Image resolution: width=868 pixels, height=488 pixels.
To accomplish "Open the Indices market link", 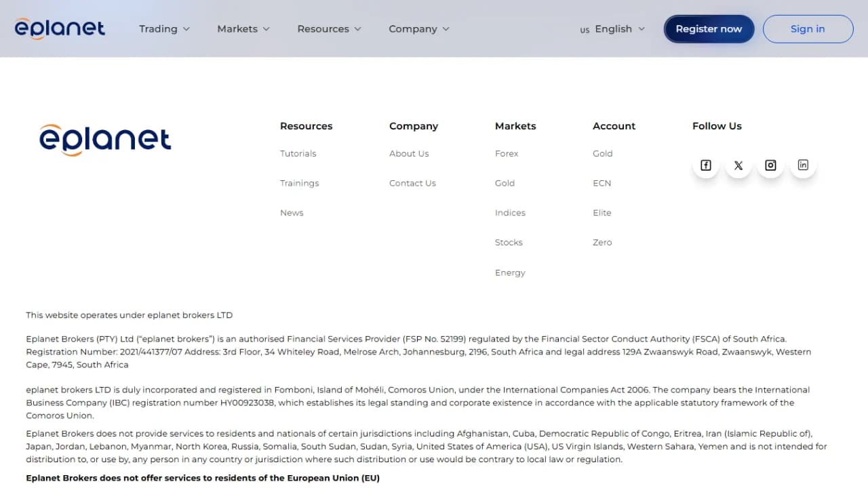I will (510, 213).
